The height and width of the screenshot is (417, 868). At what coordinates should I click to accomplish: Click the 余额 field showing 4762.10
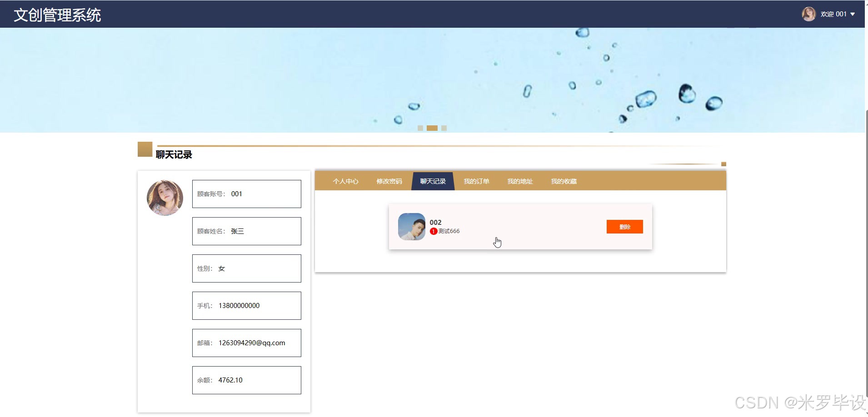(247, 380)
